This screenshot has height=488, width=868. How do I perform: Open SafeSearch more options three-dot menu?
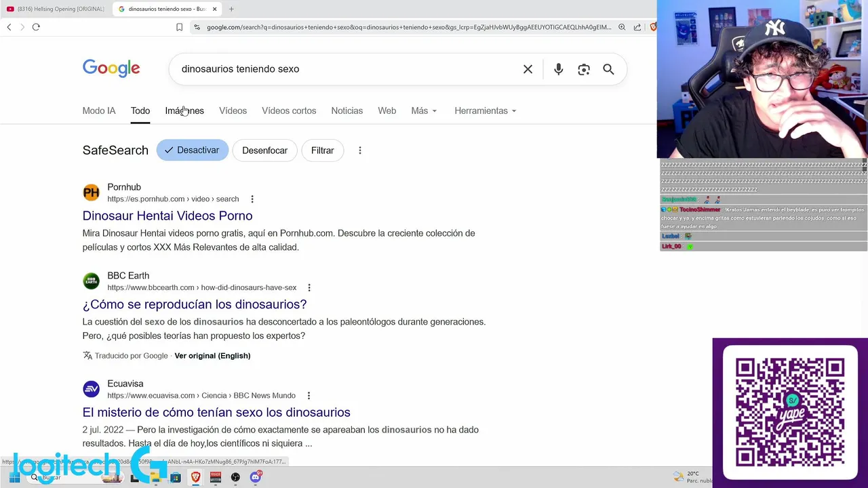click(360, 150)
